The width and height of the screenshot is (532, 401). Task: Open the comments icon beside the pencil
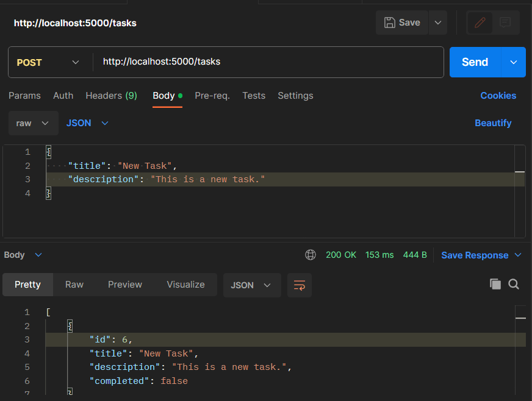point(504,23)
